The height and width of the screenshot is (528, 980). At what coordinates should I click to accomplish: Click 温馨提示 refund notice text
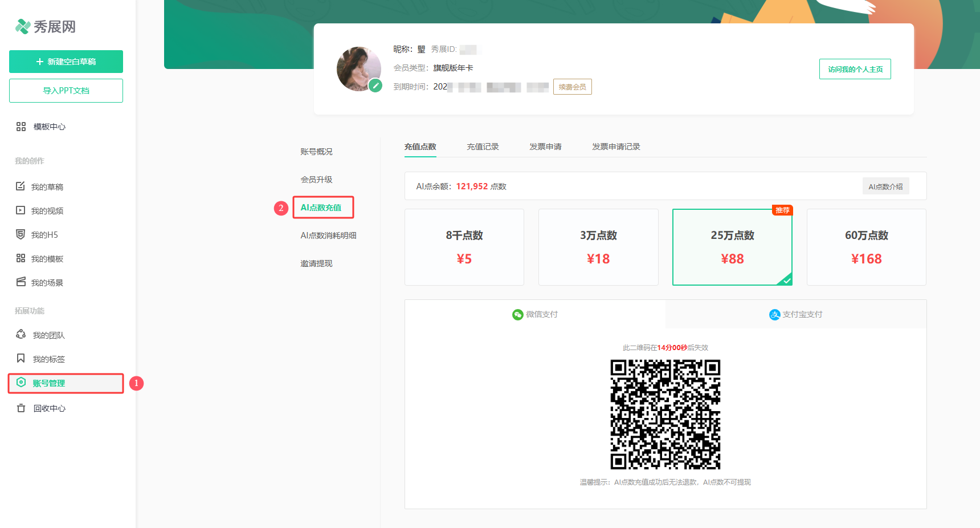pyautogui.click(x=665, y=482)
